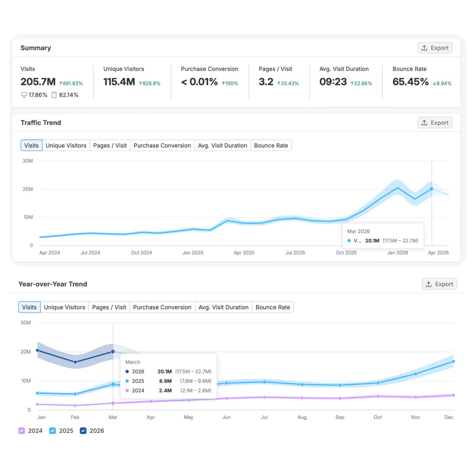This screenshot has height=476, width=476.
Task: Click the Mar 2026 data point on Traffic Trend
Action: (x=431, y=189)
